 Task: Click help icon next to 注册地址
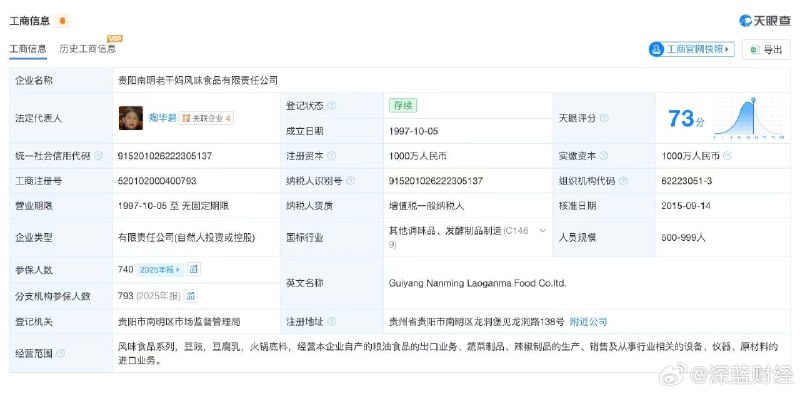(332, 322)
